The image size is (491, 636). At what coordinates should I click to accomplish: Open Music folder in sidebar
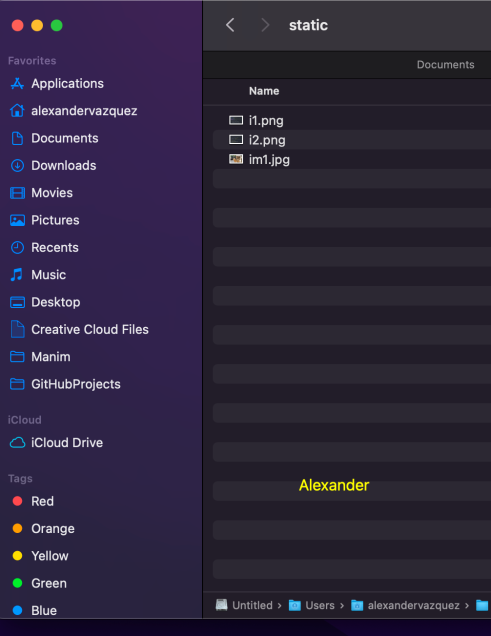click(38, 275)
